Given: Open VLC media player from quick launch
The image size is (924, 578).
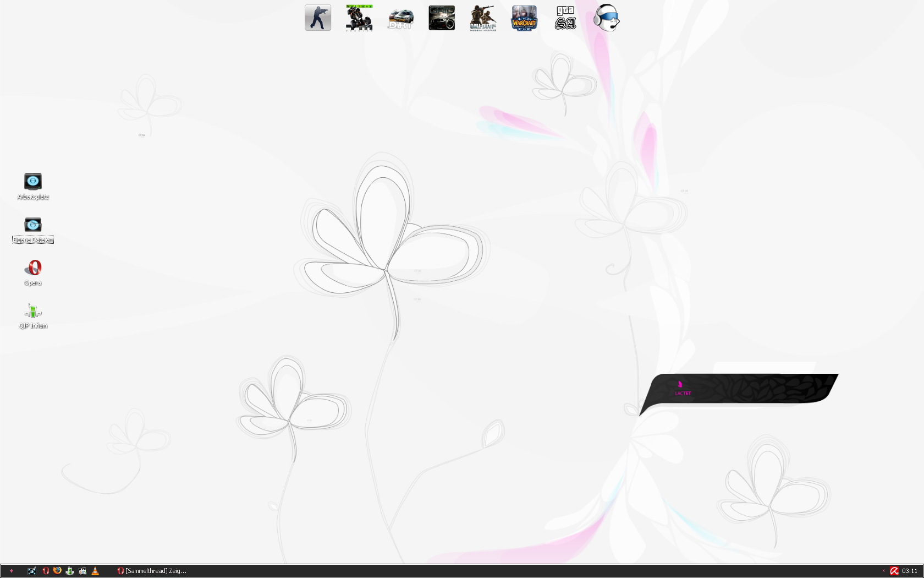Looking at the screenshot, I should coord(95,571).
